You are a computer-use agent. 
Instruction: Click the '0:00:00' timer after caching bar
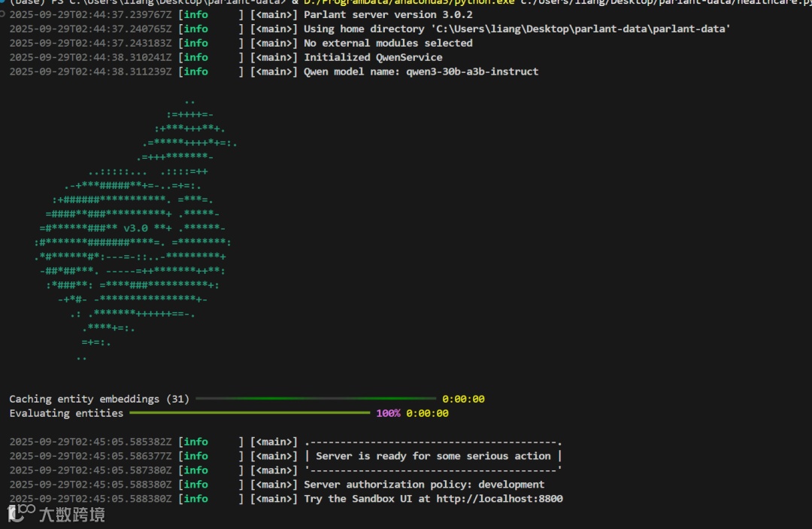pyautogui.click(x=463, y=399)
